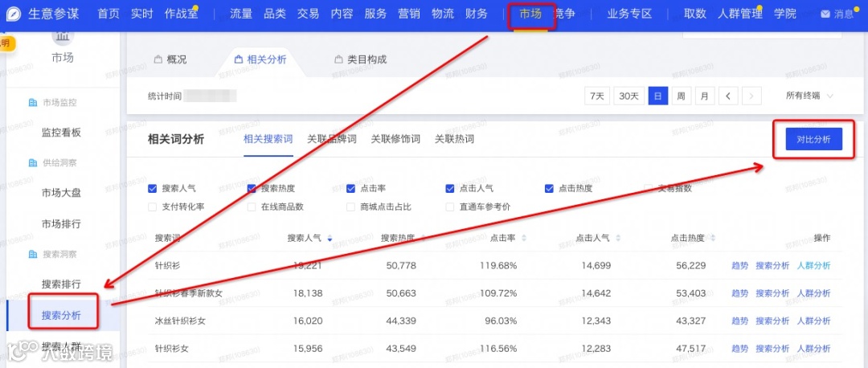Open the 服务 menu item
The width and height of the screenshot is (868, 368).
point(375,14)
